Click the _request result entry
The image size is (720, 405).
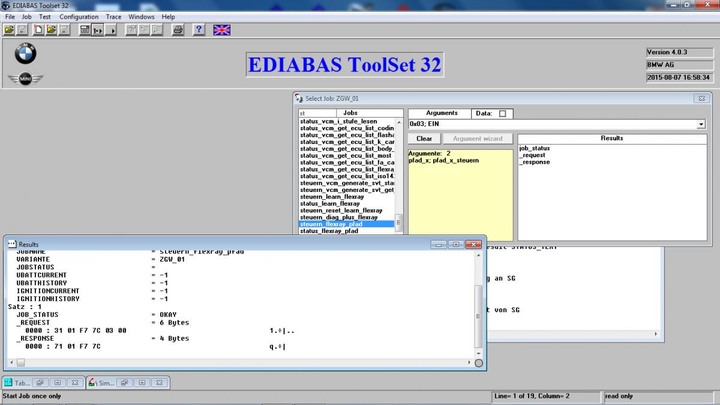point(533,155)
